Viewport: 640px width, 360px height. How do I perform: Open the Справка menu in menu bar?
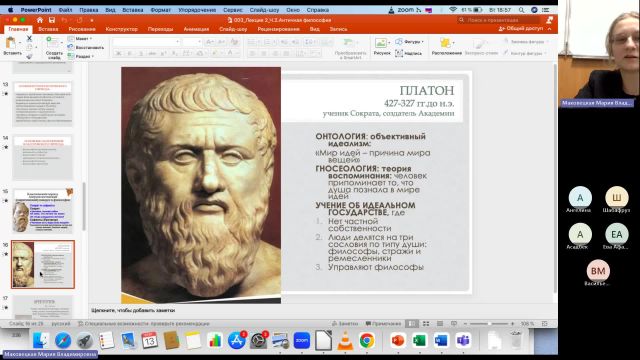[x=318, y=10]
